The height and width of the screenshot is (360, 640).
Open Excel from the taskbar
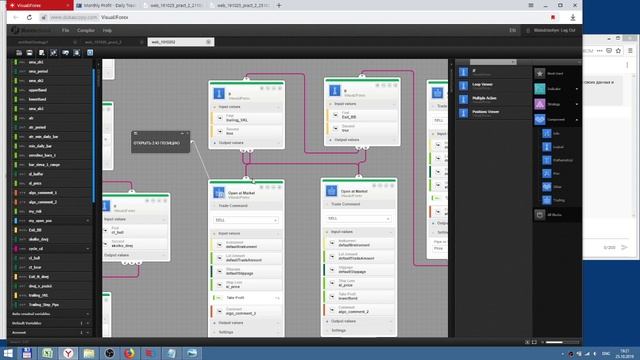pyautogui.click(x=47, y=353)
